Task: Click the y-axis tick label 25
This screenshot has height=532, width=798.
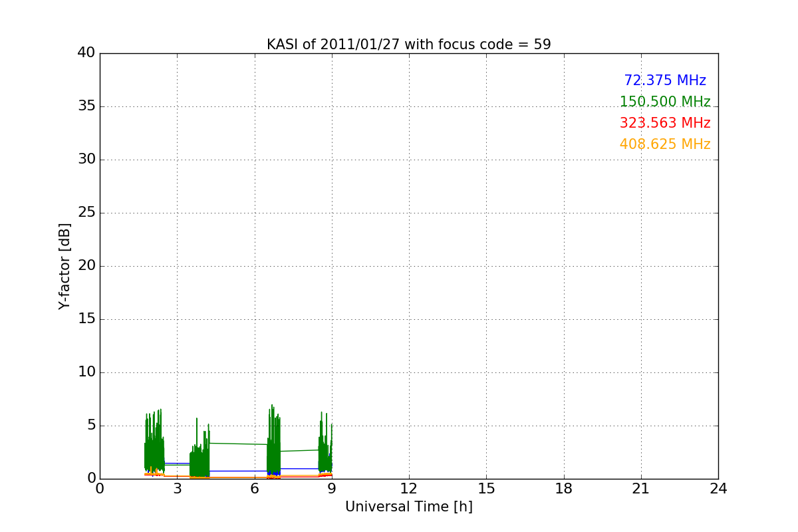Action: (x=86, y=213)
